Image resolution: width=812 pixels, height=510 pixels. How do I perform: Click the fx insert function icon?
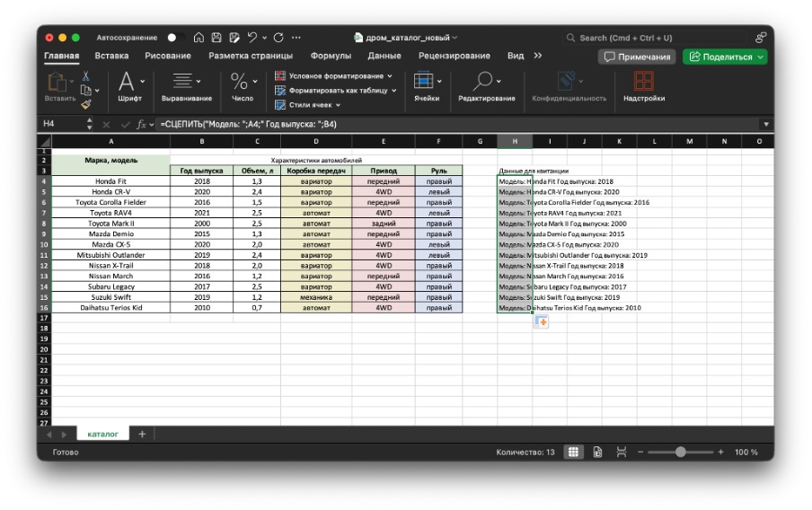[141, 124]
